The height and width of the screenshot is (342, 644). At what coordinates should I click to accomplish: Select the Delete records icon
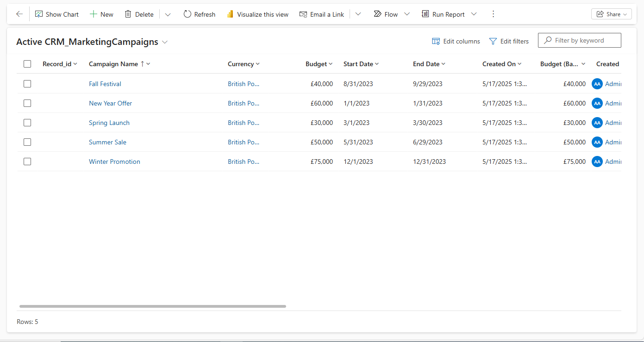point(128,14)
